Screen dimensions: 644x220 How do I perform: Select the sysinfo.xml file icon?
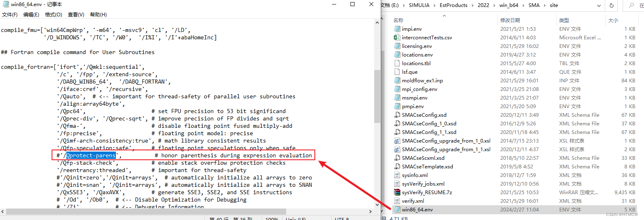click(397, 175)
